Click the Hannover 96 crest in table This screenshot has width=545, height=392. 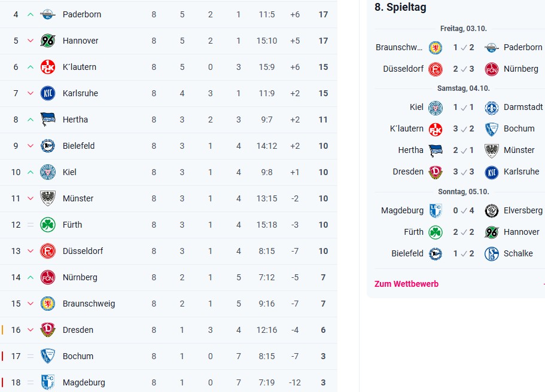click(47, 41)
